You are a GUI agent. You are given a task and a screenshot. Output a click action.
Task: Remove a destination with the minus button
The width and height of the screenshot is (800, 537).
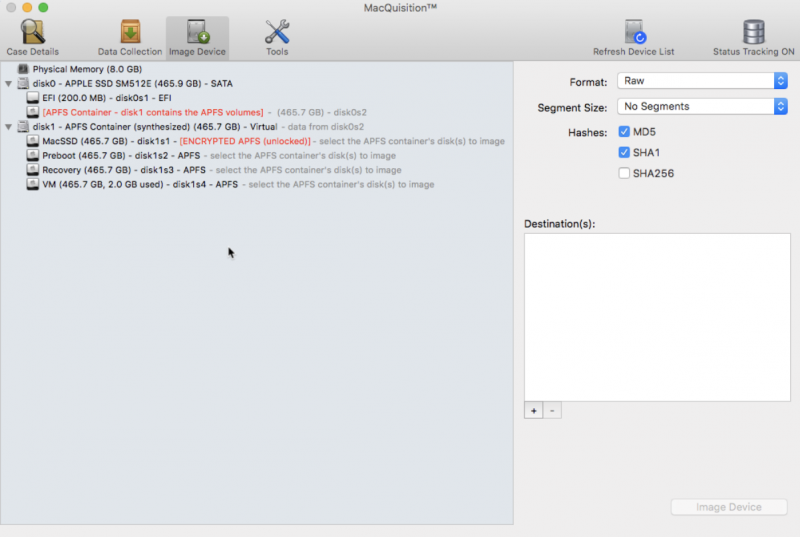tap(552, 411)
